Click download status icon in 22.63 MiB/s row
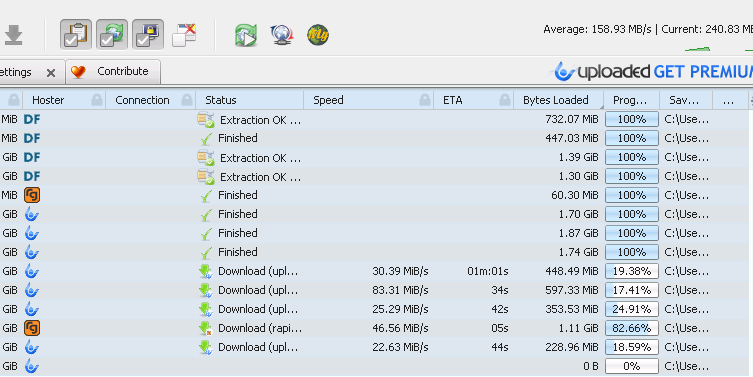Image resolution: width=753 pixels, height=377 pixels. click(206, 347)
